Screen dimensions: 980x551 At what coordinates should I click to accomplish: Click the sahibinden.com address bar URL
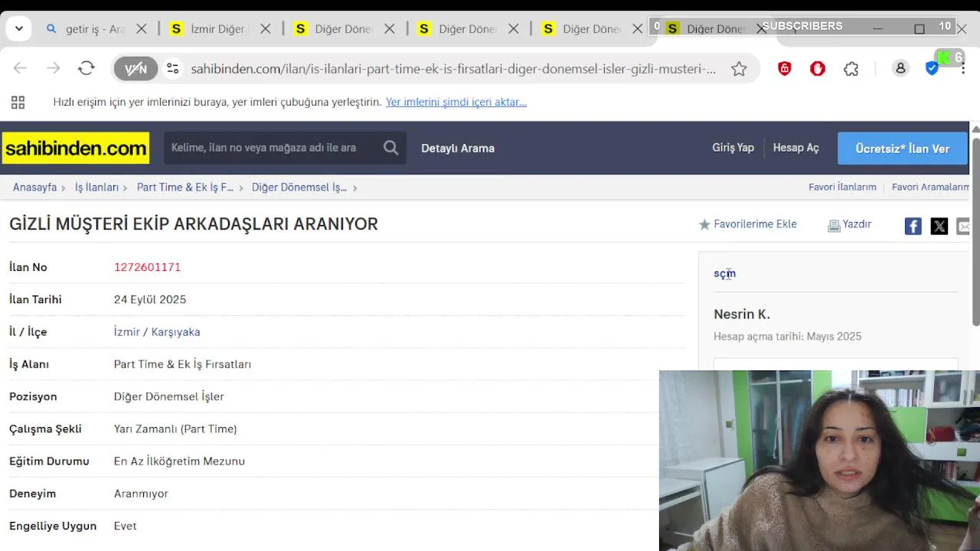[x=453, y=69]
